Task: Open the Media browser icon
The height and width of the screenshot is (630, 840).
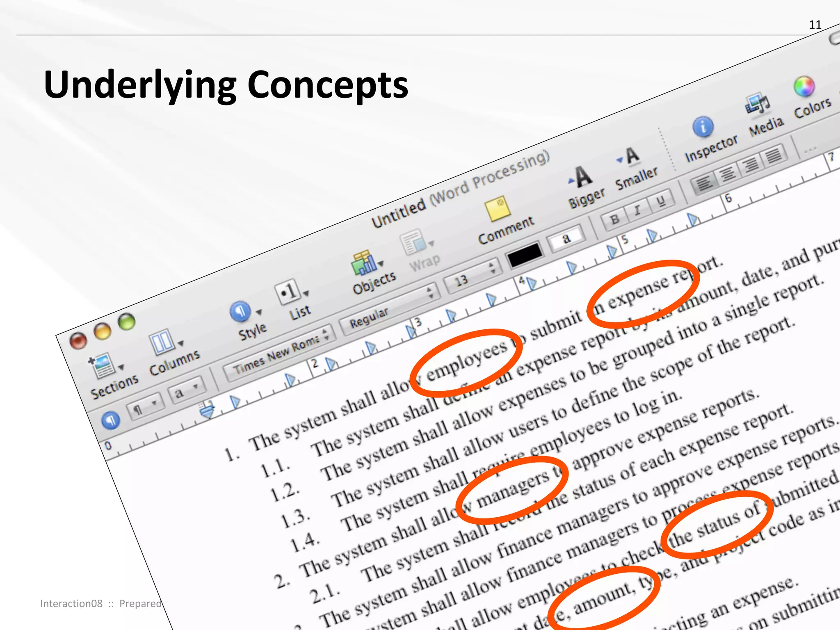Action: click(x=757, y=104)
